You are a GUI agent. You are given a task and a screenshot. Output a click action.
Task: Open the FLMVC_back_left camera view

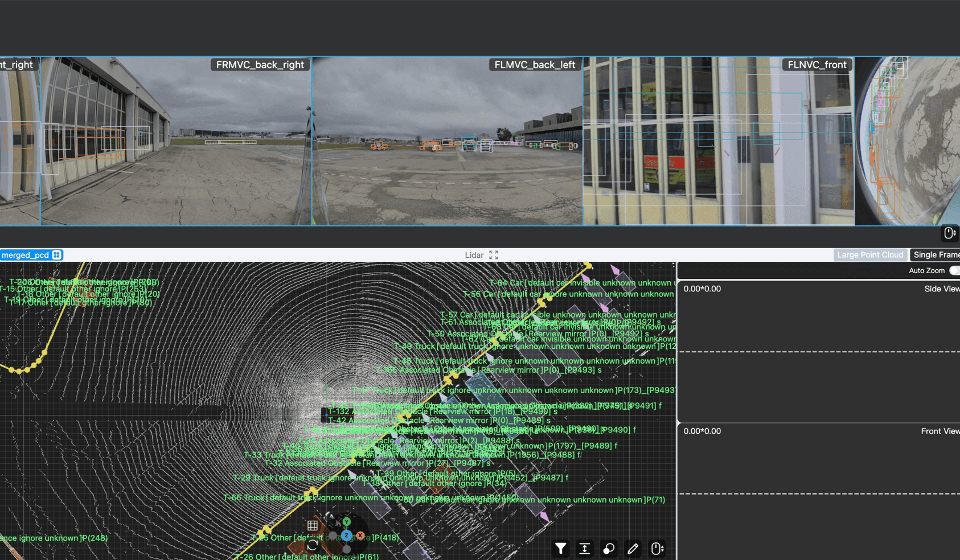tap(447, 141)
